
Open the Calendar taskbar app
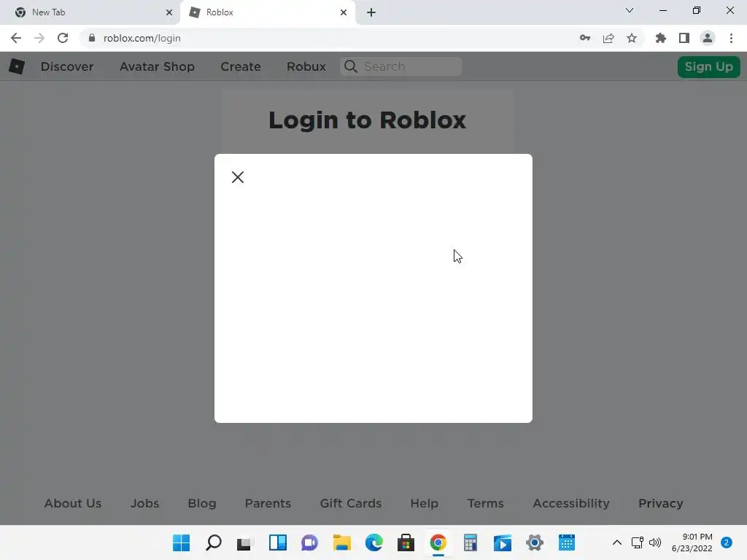pyautogui.click(x=566, y=542)
